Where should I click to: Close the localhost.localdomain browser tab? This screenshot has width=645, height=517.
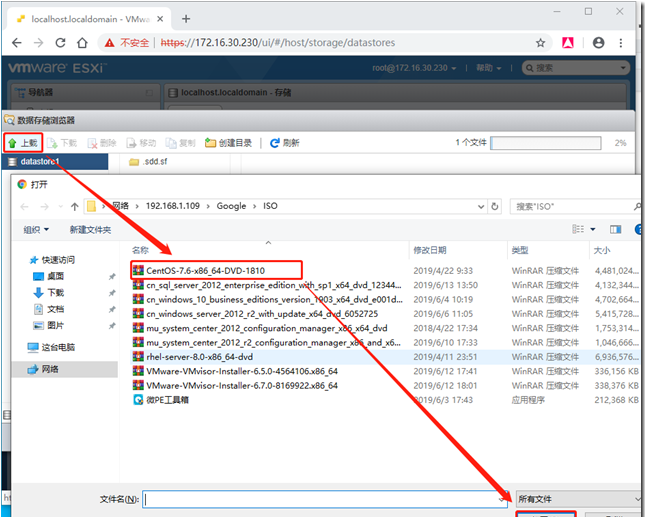pyautogui.click(x=160, y=19)
